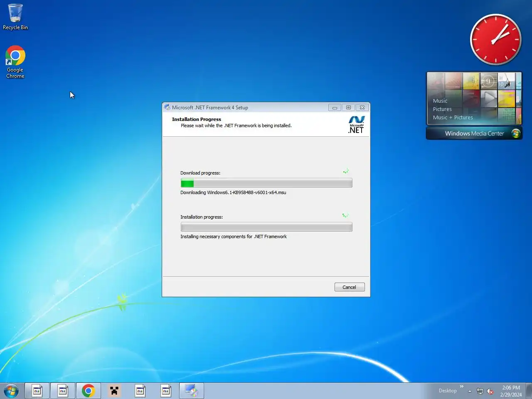The width and height of the screenshot is (532, 399).
Task: Show hidden system tray icons
Action: [x=470, y=391]
